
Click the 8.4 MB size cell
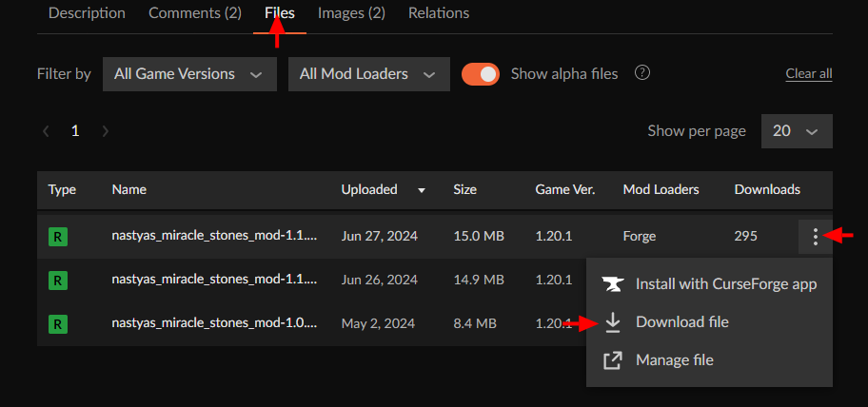(x=475, y=323)
